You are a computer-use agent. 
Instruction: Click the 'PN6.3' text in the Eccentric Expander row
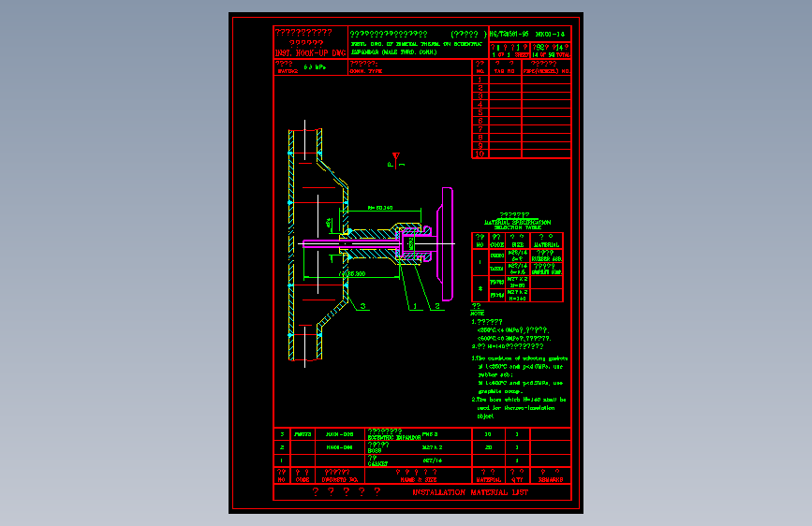[x=430, y=434]
